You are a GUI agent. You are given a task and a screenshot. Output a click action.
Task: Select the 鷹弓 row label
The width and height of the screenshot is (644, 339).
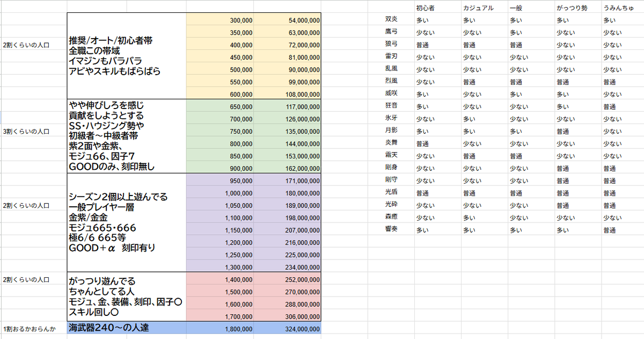[391, 32]
